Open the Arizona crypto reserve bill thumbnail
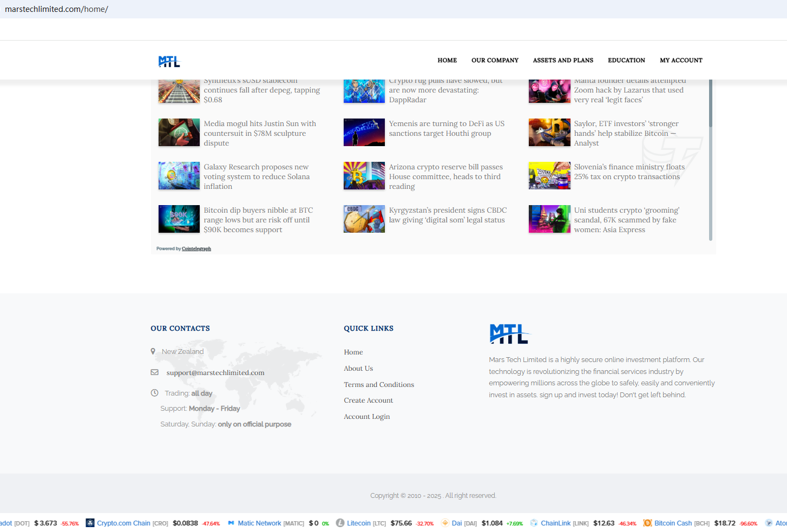The image size is (787, 532). (x=364, y=176)
